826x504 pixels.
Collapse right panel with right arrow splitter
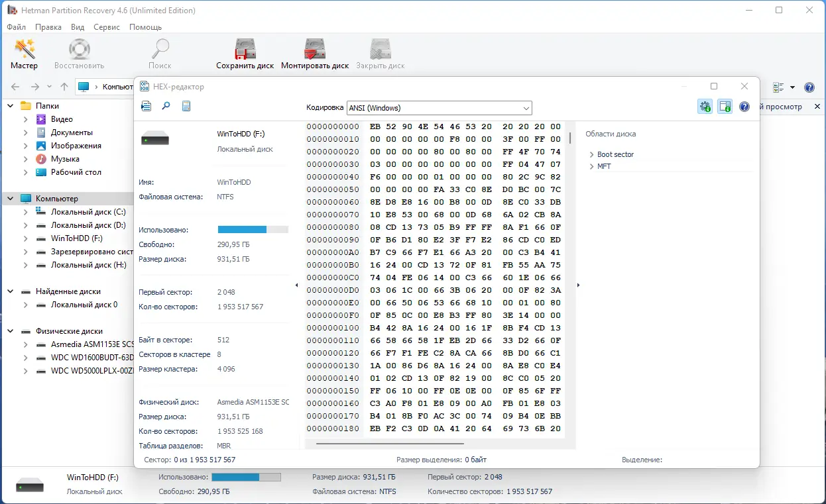coord(579,285)
